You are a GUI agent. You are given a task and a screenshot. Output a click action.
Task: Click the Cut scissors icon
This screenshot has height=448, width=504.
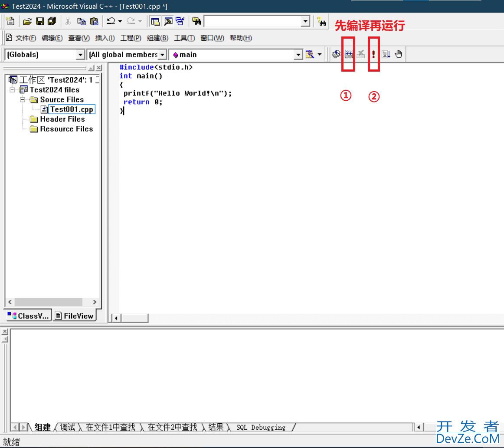click(68, 22)
